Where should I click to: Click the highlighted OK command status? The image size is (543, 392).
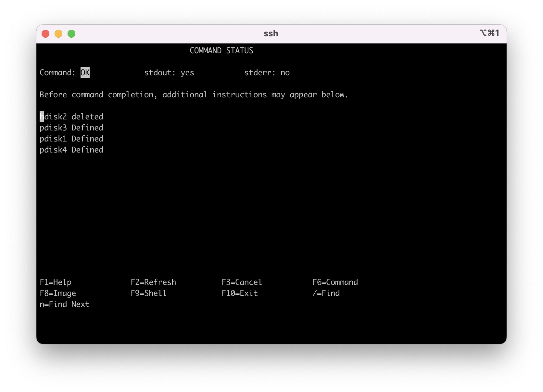(85, 72)
